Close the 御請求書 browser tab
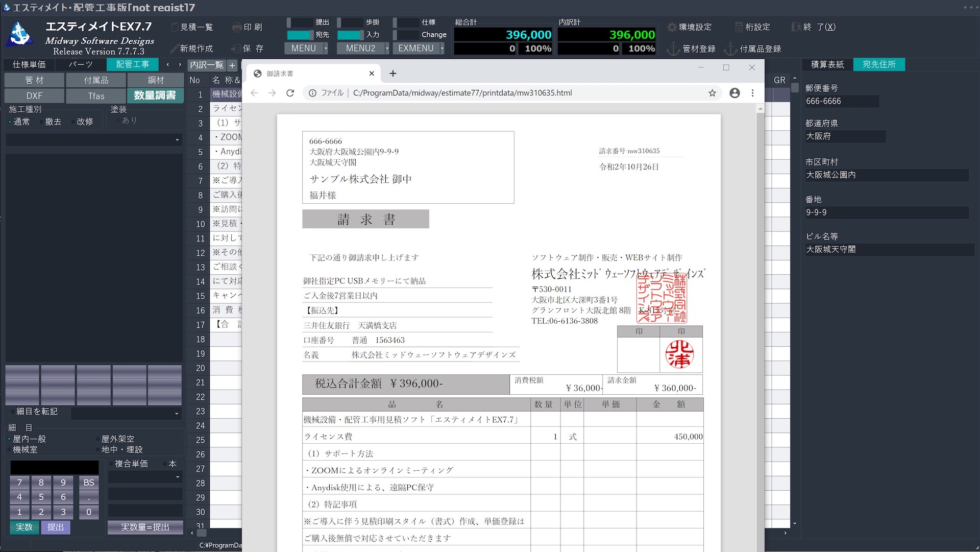The image size is (980, 552). pos(372,74)
